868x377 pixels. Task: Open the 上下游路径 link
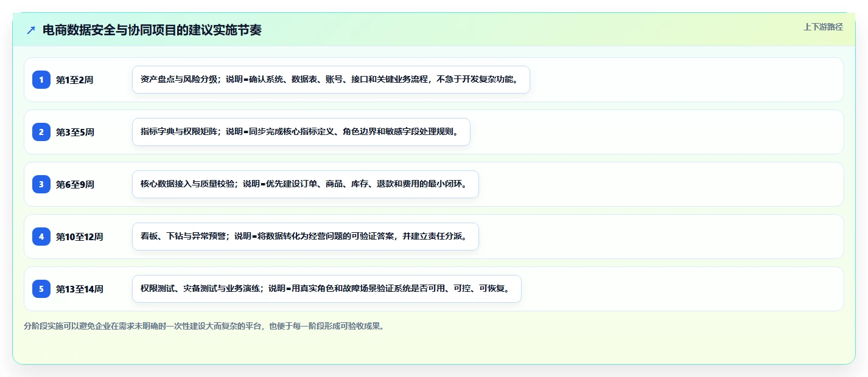(x=823, y=27)
